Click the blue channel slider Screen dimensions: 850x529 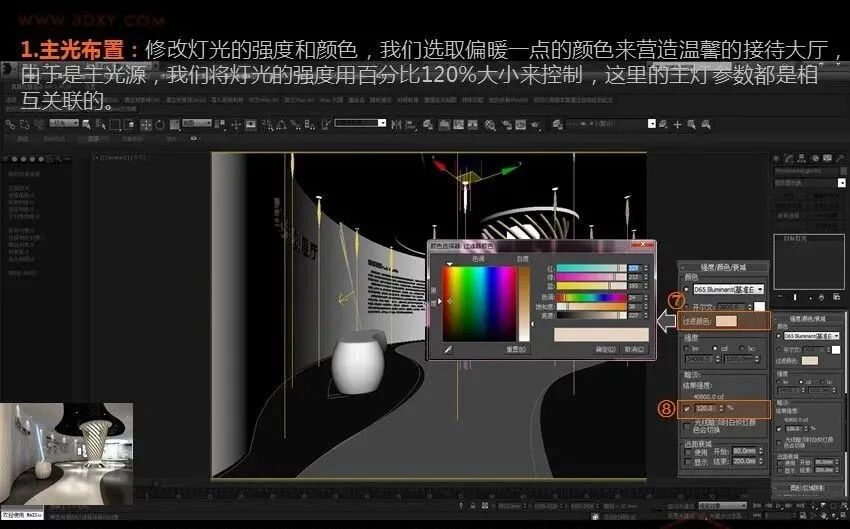(592, 286)
